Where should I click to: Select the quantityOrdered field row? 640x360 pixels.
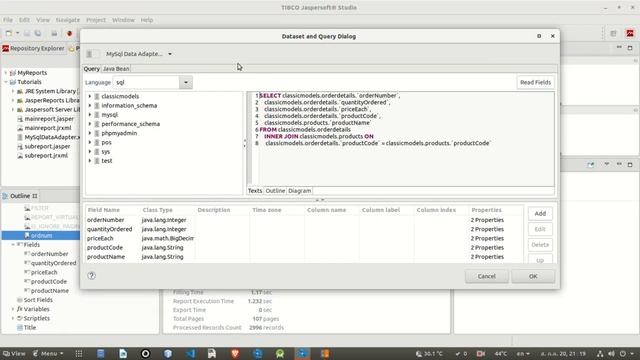[304, 229]
